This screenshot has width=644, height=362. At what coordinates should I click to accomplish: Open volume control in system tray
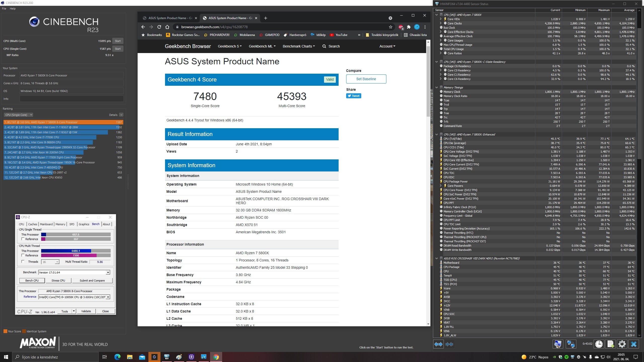tap(608, 357)
